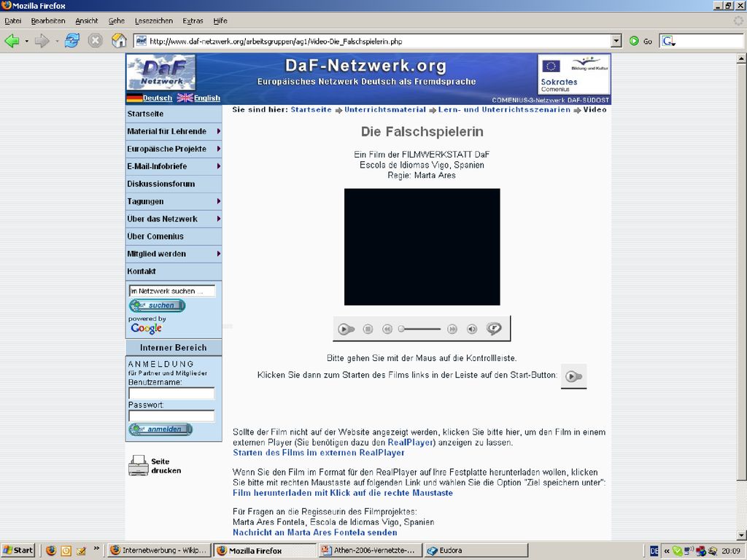Open the mail icon in quick launch
Viewport: 747px width, 560px height.
pos(81,551)
